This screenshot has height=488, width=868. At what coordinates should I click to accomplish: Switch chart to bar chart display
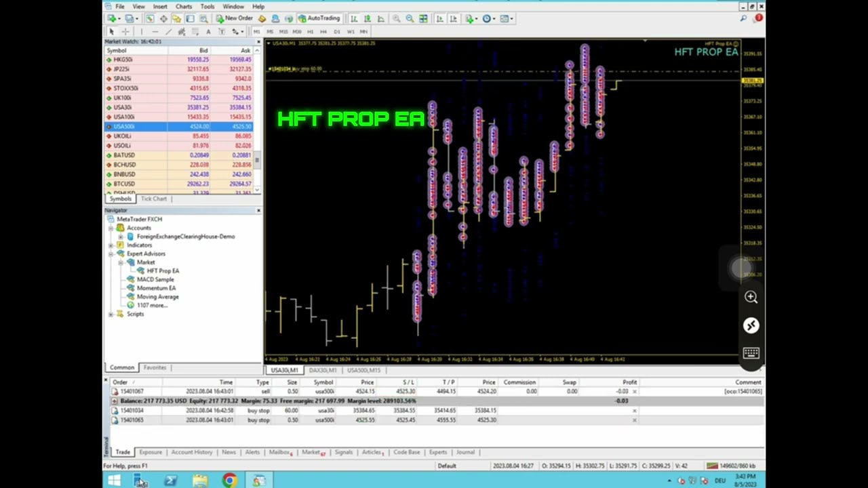[354, 19]
